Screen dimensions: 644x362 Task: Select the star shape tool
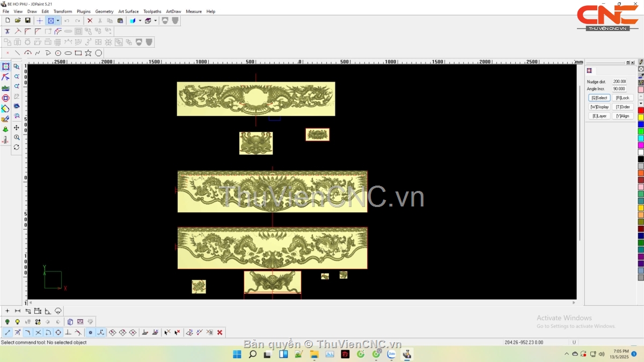click(x=89, y=53)
